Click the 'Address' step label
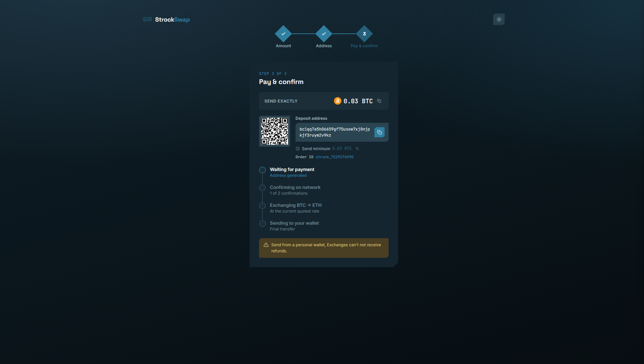644x364 pixels. 324,46
